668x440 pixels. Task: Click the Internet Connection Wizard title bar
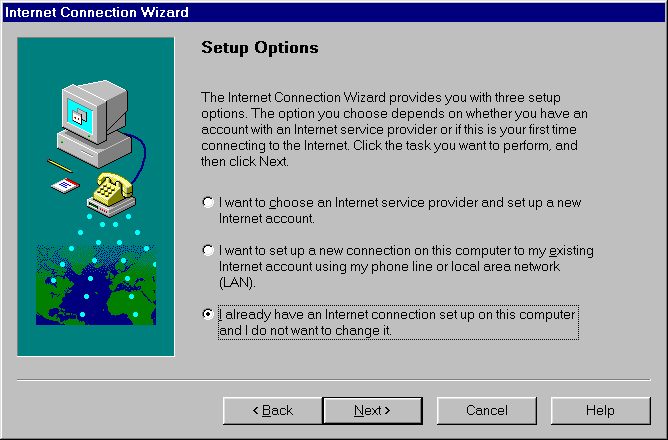coord(334,12)
